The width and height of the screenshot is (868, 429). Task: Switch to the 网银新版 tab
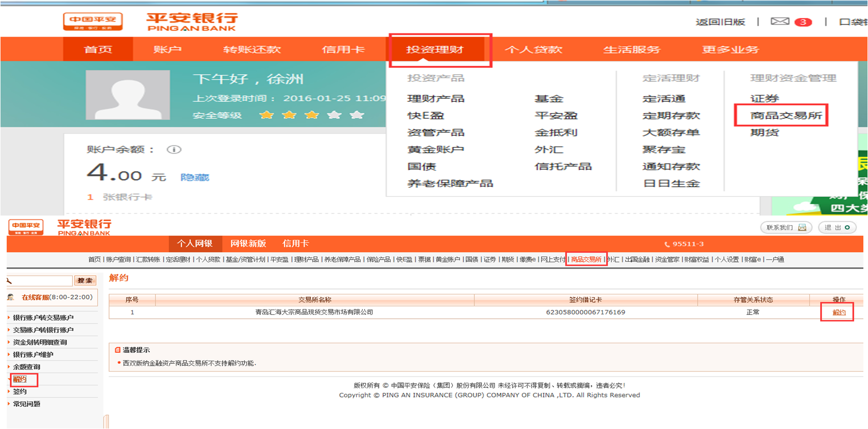248,243
